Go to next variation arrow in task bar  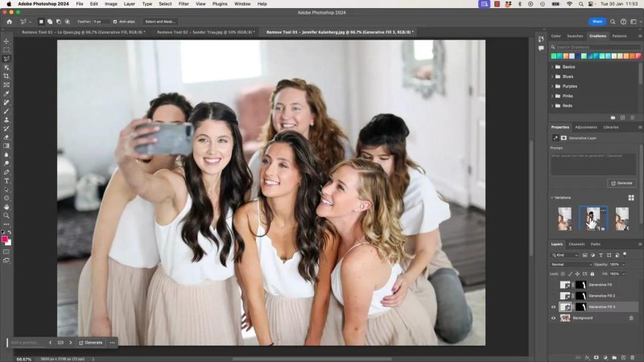(70, 343)
